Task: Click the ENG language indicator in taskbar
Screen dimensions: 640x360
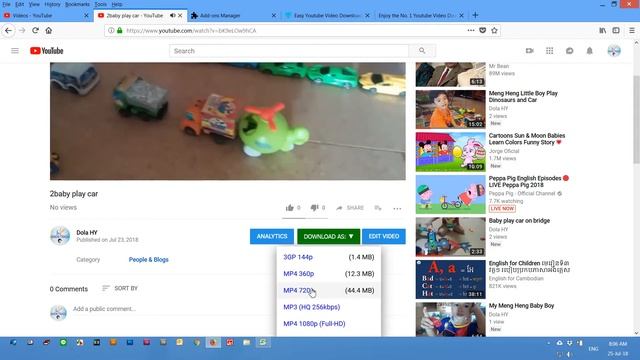Action: coord(593,349)
